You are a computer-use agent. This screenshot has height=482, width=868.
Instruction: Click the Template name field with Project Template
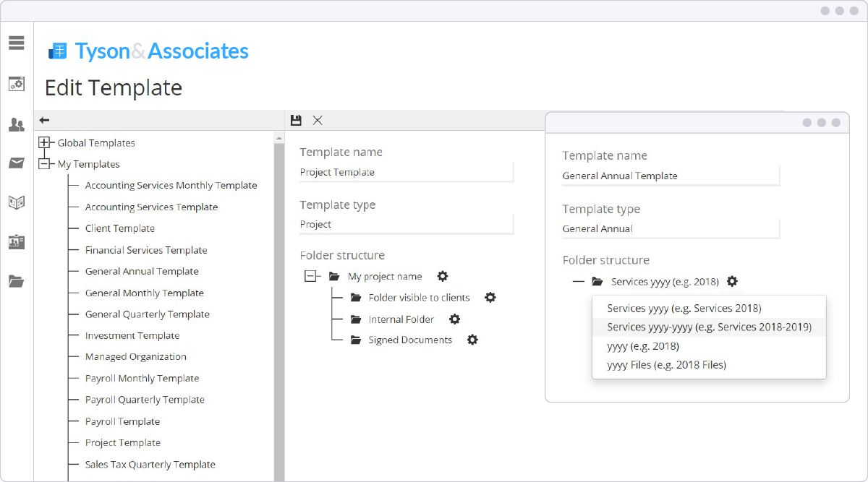pos(406,172)
